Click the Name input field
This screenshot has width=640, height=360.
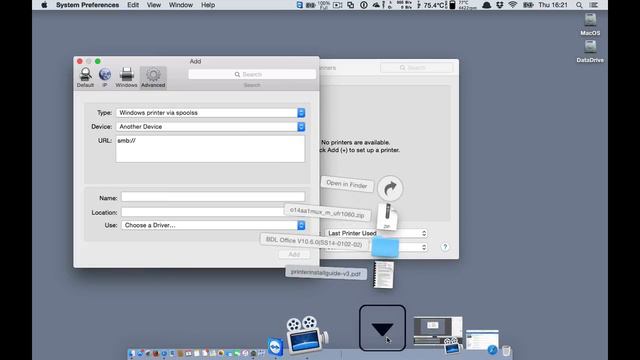coord(213,197)
